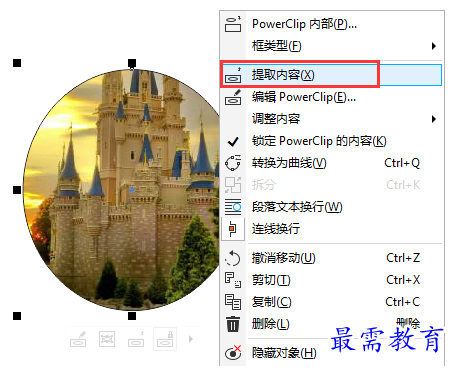Click the 剪切 cut icon
This screenshot has height=371, width=452.
[233, 280]
